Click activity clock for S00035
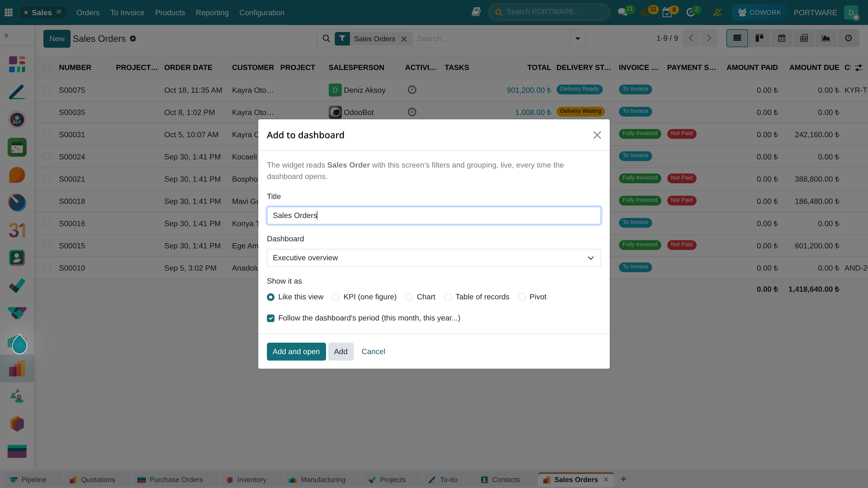This screenshot has height=488, width=868. click(x=412, y=112)
